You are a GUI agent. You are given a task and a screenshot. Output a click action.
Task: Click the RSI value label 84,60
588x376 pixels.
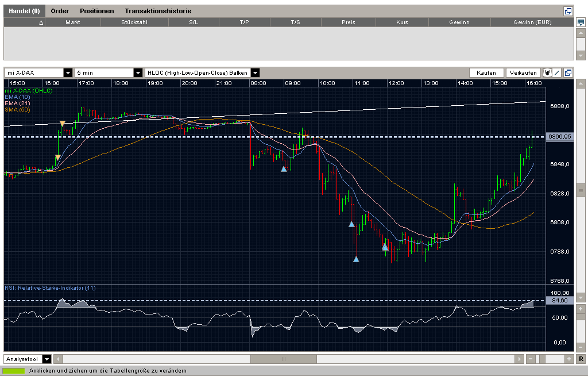(x=560, y=301)
